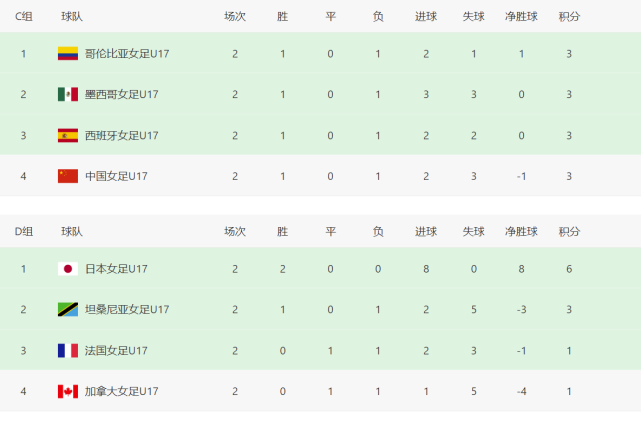Click the Tanzania flag icon
Viewport: 641px width, 427px height.
point(67,310)
